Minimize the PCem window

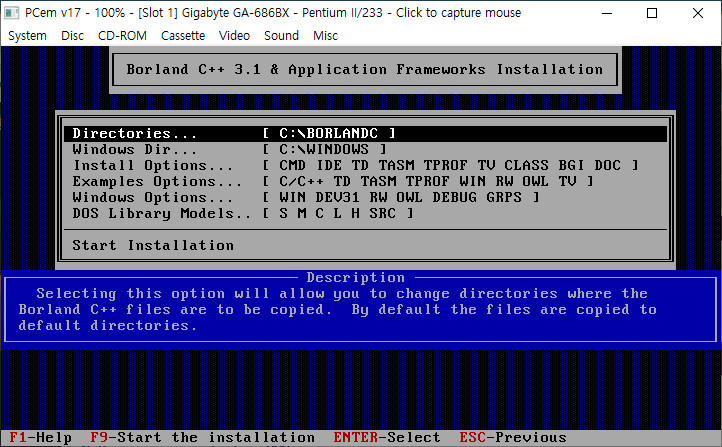pos(607,13)
